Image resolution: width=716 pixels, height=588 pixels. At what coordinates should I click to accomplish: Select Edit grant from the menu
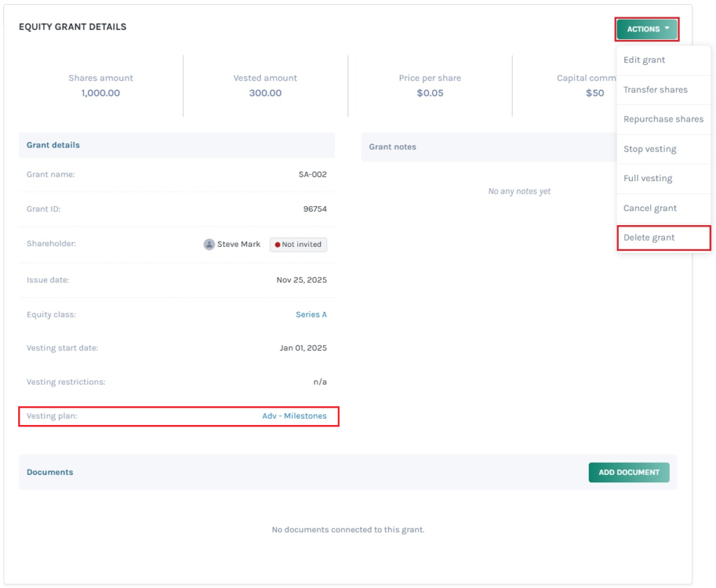pyautogui.click(x=644, y=60)
